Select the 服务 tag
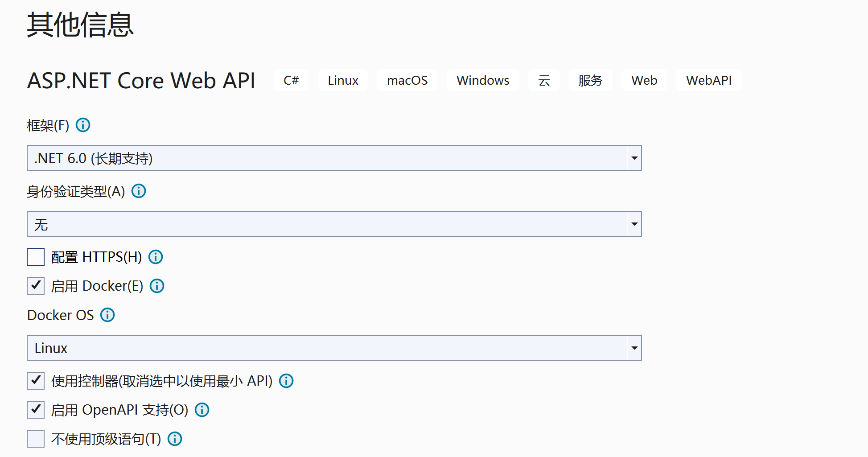Screen dimensions: 868x457 click(x=590, y=81)
